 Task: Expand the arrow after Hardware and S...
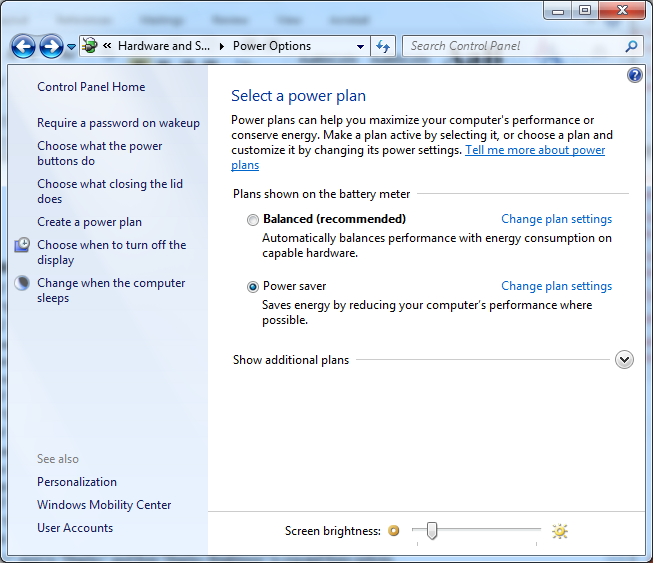[x=222, y=46]
